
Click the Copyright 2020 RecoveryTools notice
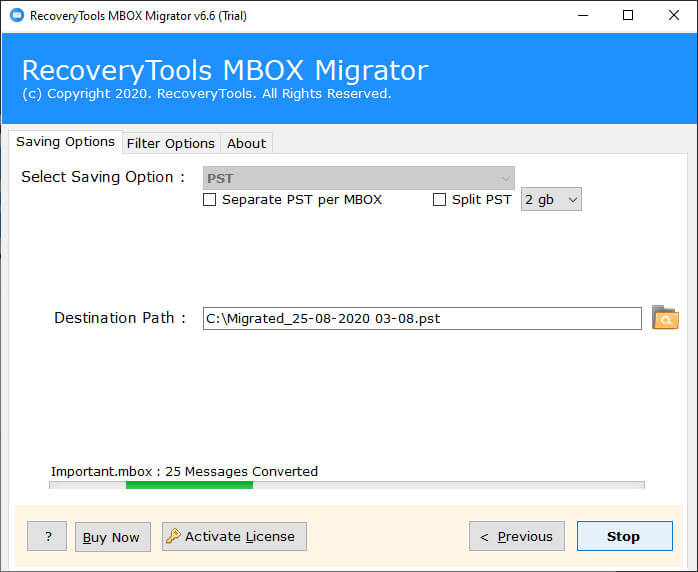[207, 93]
